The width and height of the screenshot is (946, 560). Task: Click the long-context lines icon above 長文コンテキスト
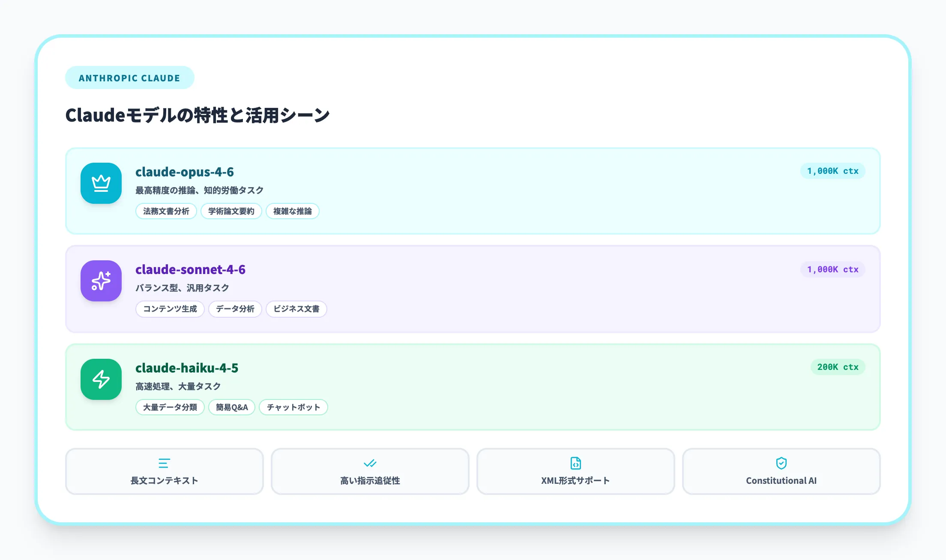pos(164,463)
